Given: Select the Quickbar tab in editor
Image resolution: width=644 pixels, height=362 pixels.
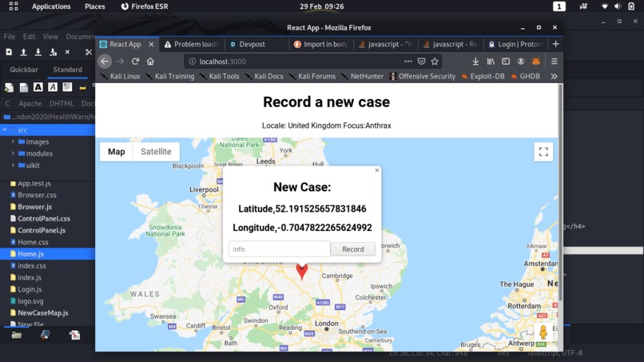Looking at the screenshot, I should 24,70.
